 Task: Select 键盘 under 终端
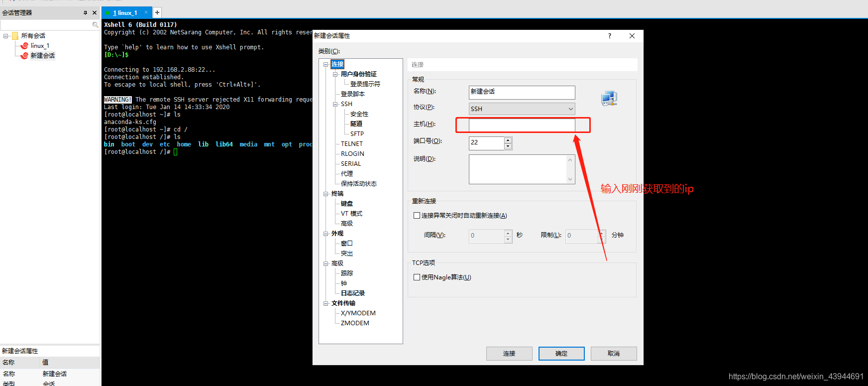347,204
